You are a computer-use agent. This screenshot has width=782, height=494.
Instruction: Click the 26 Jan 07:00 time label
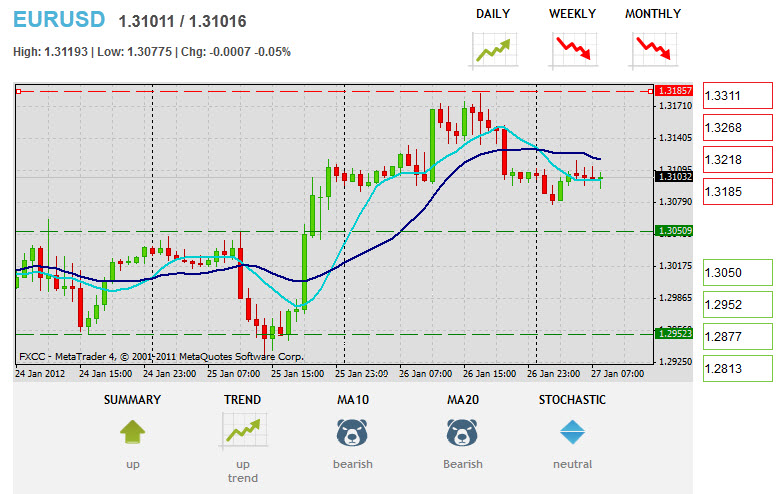[x=425, y=374]
